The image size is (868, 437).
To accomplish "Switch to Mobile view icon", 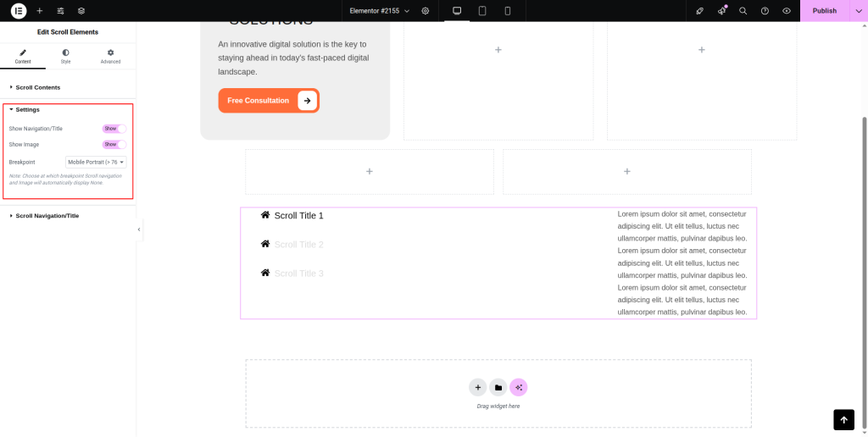I will (507, 10).
